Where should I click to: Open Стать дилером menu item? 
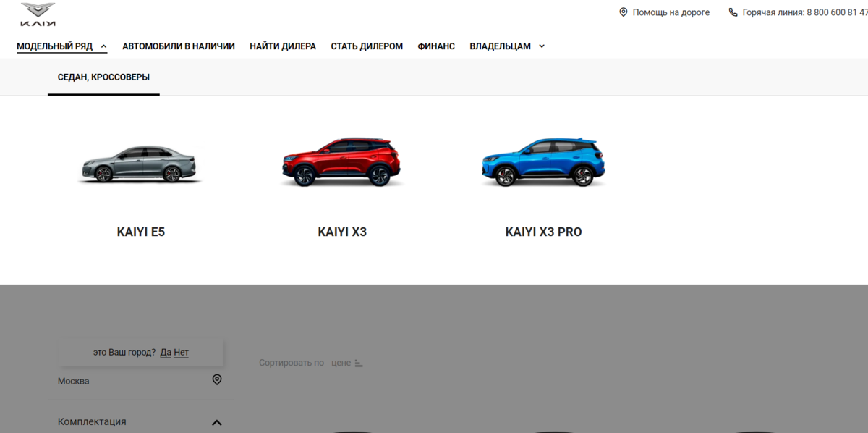point(367,46)
